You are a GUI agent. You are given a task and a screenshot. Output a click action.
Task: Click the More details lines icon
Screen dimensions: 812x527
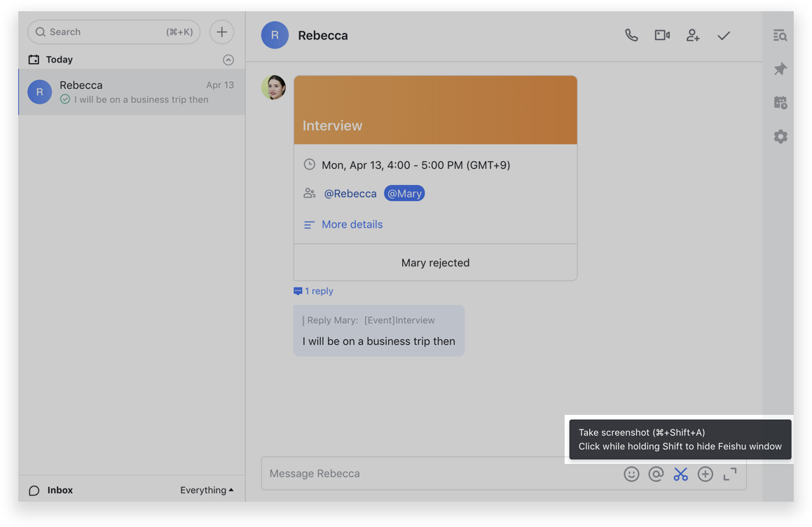coord(309,225)
